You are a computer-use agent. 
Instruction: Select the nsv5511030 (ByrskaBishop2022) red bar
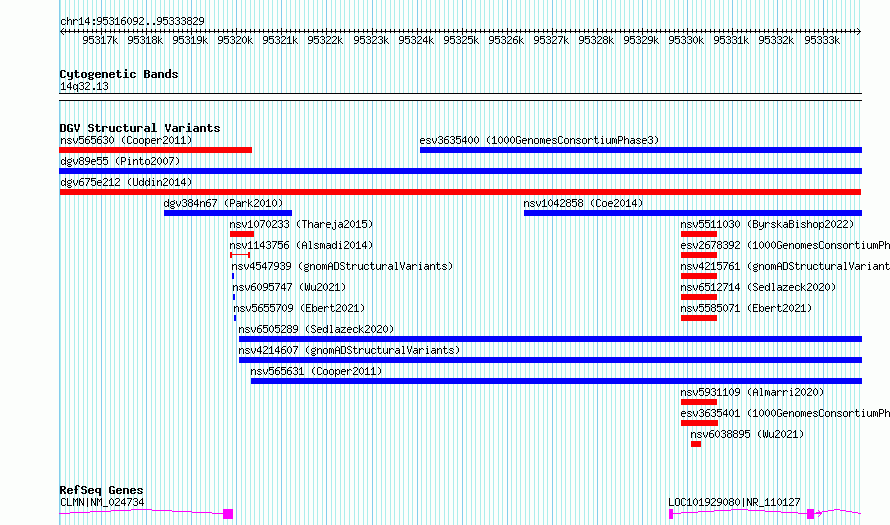[699, 234]
